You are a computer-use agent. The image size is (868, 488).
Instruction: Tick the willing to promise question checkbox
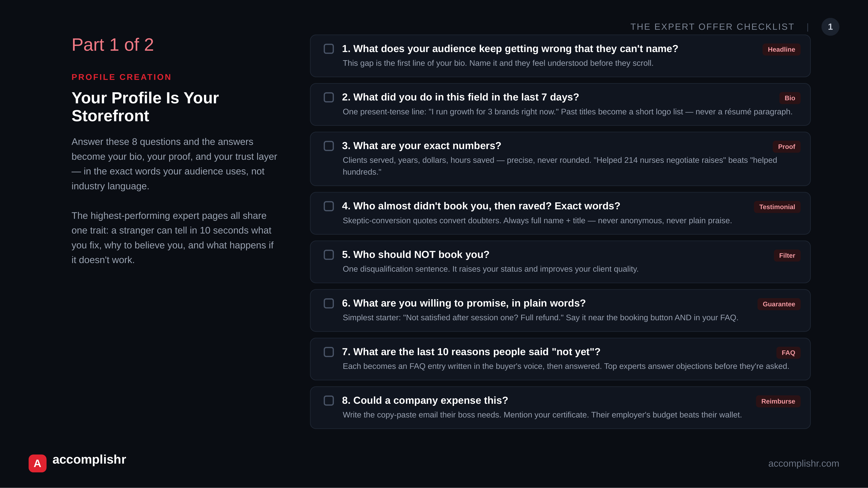(329, 303)
